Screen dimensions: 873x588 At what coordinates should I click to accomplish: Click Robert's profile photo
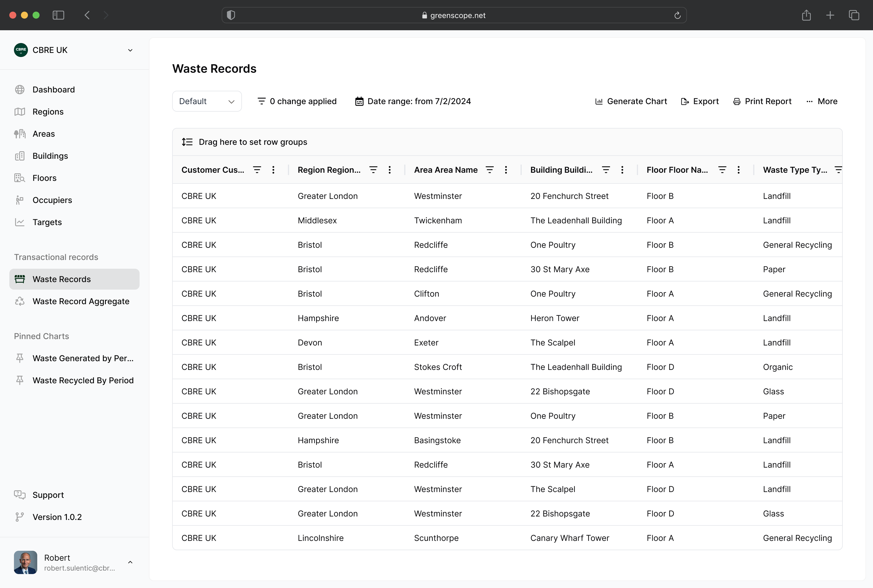[26, 562]
